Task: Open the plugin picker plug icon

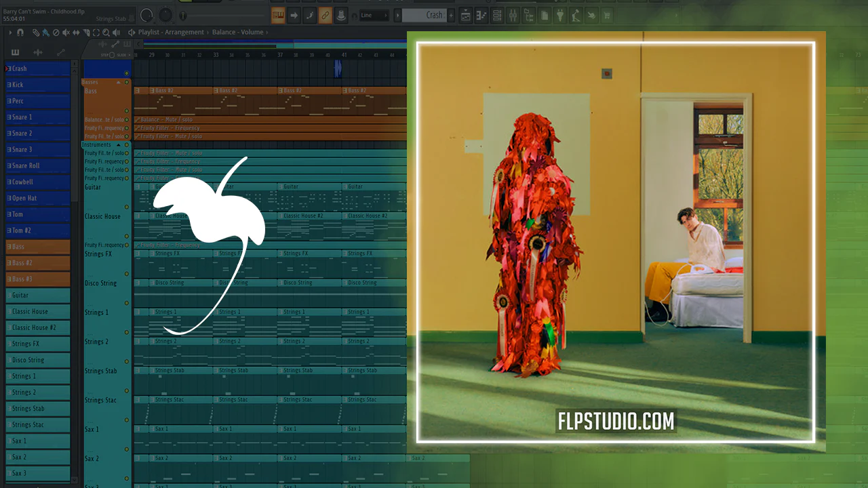Action: [x=560, y=15]
